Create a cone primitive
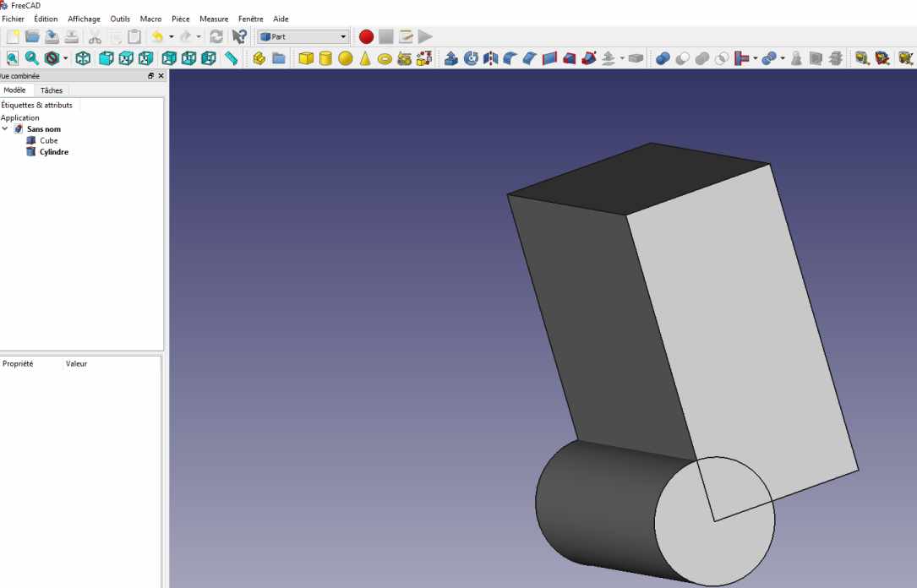Image resolution: width=917 pixels, height=588 pixels. pos(365,58)
